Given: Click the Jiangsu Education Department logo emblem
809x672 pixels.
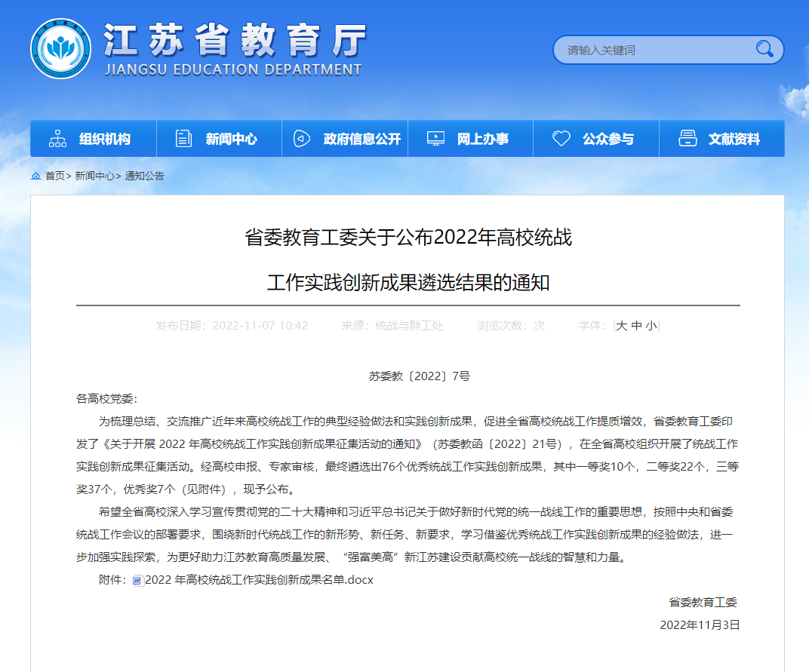Looking at the screenshot, I should click(60, 48).
